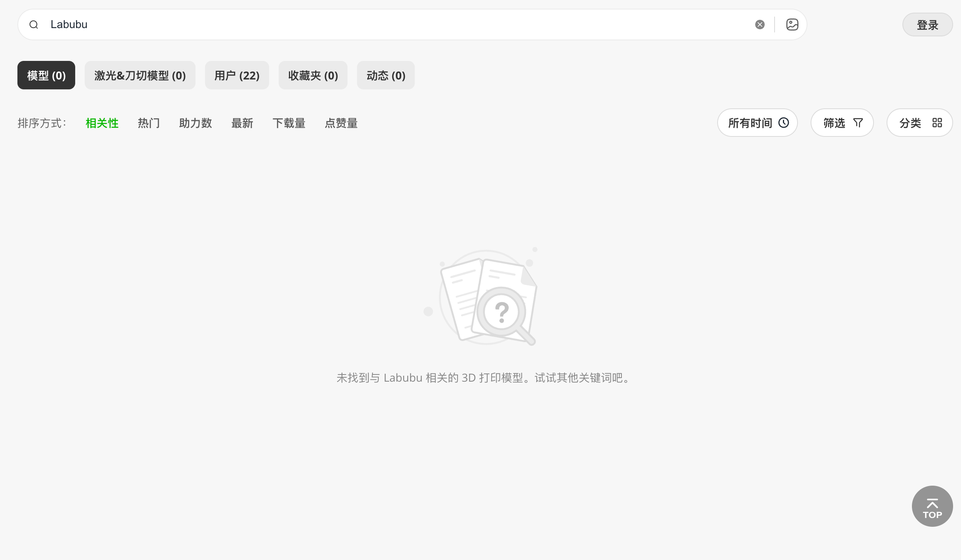Click the TOP scroll-up button
961x560 pixels.
932,506
